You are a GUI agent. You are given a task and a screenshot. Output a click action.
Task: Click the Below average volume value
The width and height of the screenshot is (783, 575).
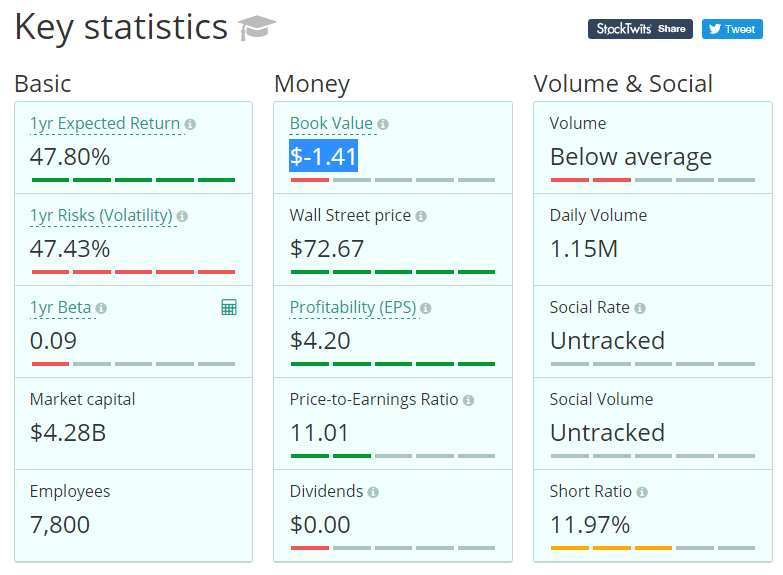pos(631,157)
